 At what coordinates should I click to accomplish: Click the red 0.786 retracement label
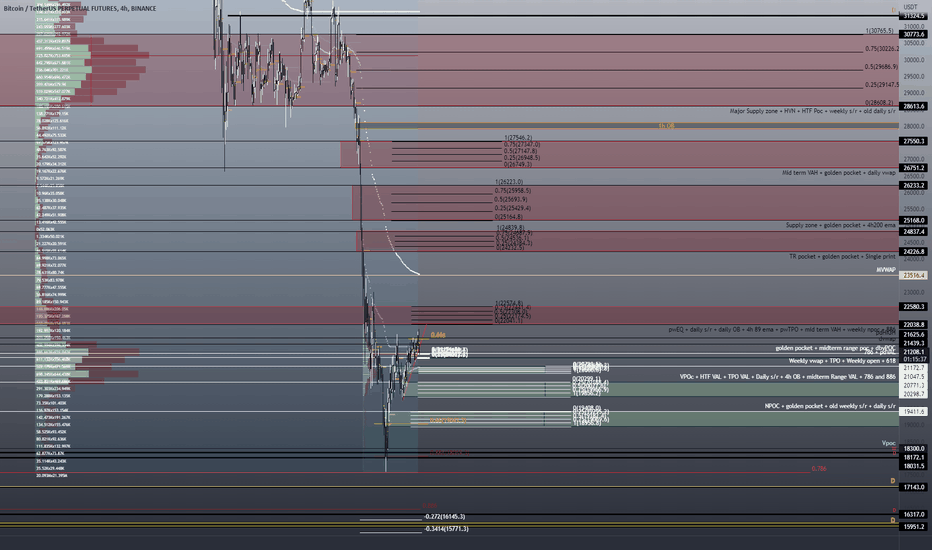pyautogui.click(x=818, y=469)
